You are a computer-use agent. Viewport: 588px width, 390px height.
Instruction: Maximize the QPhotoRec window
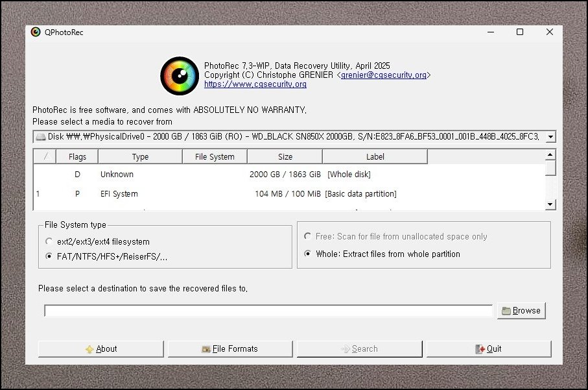point(520,32)
